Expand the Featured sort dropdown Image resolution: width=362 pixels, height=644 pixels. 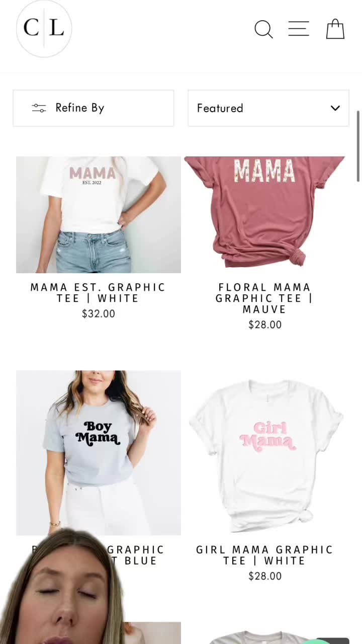click(268, 108)
